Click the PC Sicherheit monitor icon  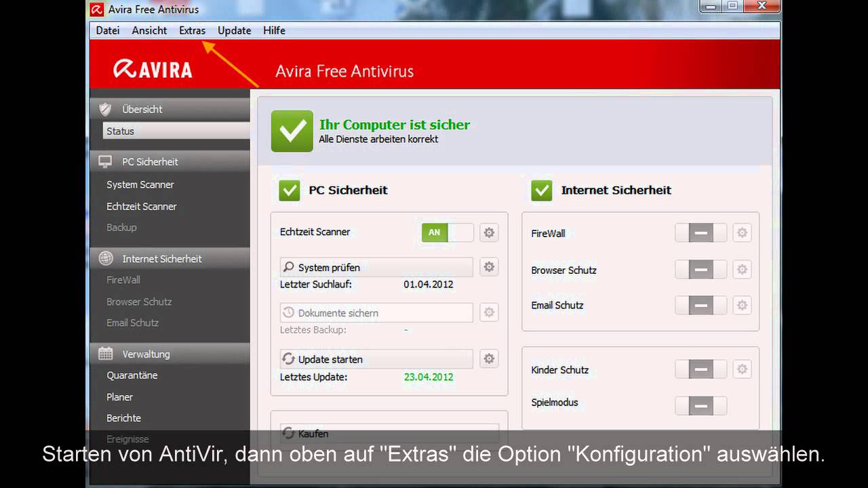(105, 162)
